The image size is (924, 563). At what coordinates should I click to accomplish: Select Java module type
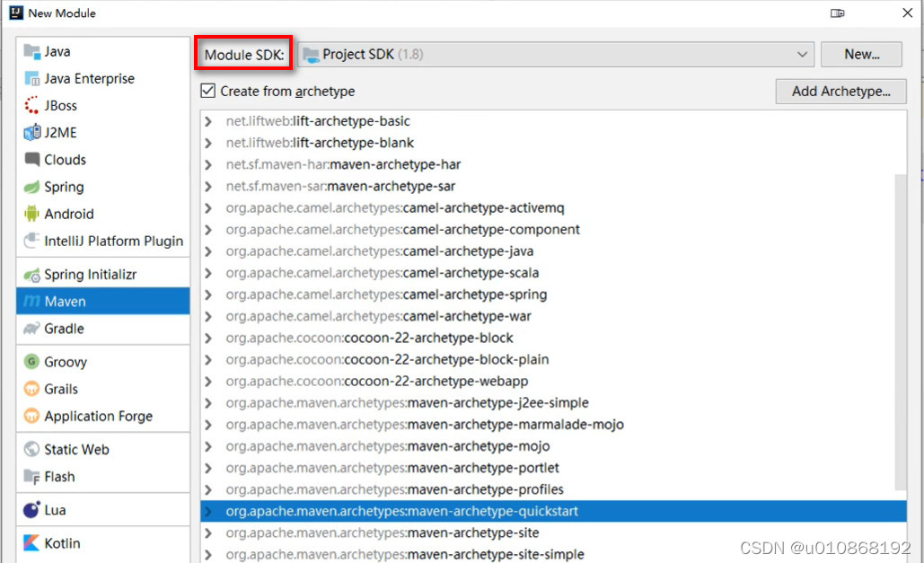click(x=103, y=51)
